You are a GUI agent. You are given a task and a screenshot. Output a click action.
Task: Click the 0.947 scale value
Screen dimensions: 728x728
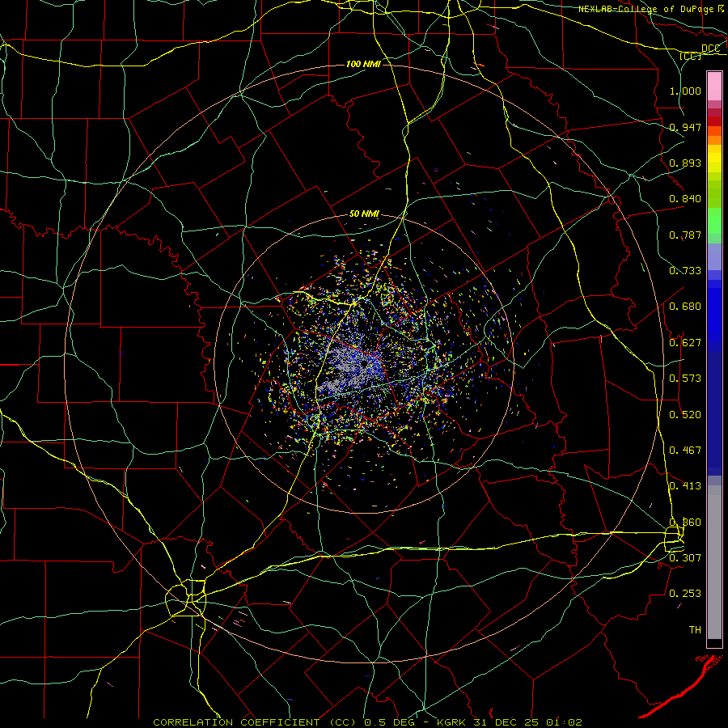685,127
